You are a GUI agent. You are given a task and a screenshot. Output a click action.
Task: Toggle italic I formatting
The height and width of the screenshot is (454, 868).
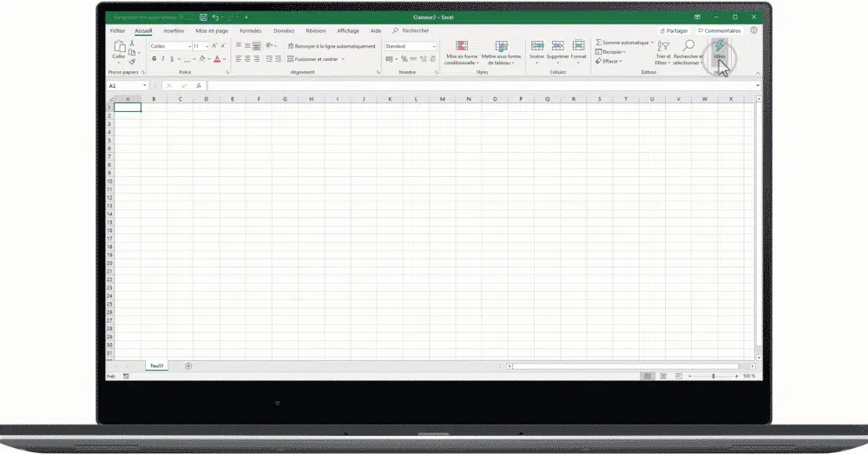pos(163,59)
